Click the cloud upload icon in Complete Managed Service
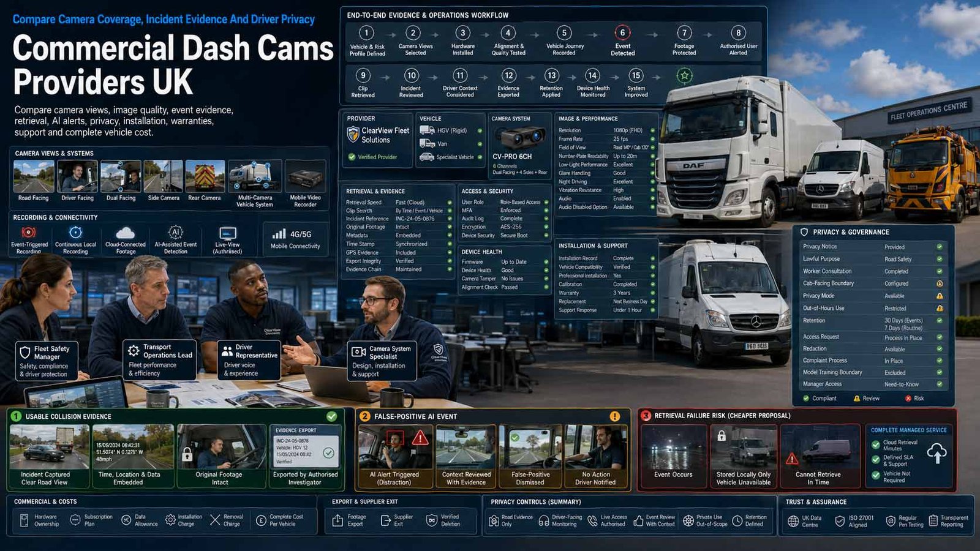Viewport: 980px width, 551px height. (x=937, y=454)
